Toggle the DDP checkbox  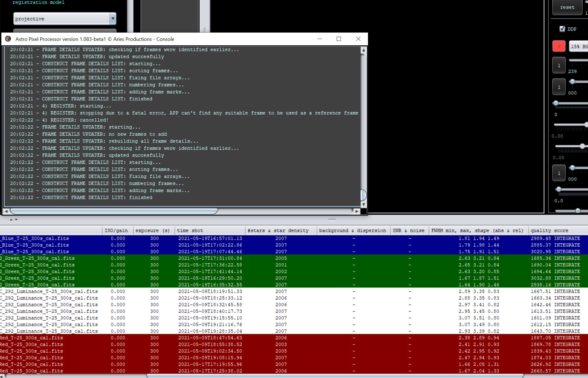coord(562,29)
